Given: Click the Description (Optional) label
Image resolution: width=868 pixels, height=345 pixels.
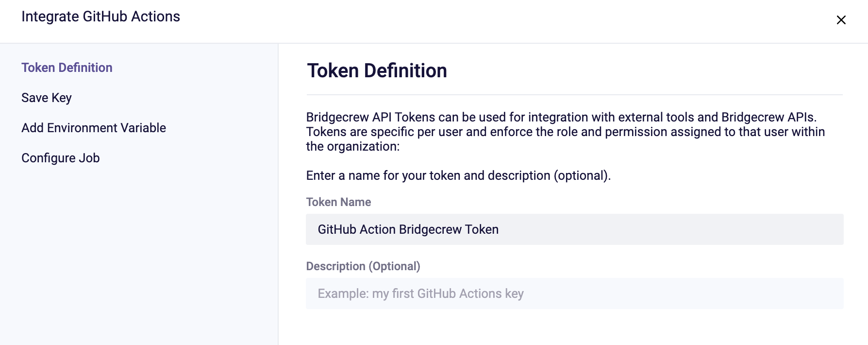Looking at the screenshot, I should pyautogui.click(x=363, y=266).
